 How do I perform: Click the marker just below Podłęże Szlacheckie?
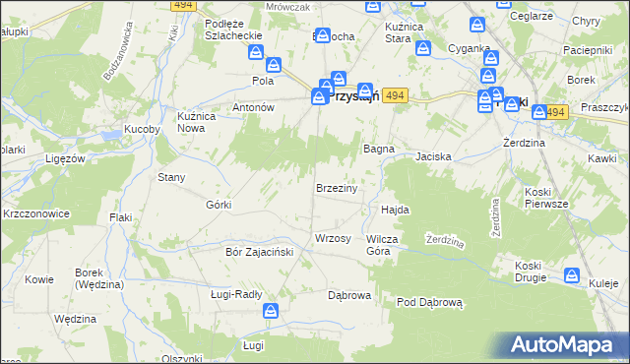click(x=256, y=52)
